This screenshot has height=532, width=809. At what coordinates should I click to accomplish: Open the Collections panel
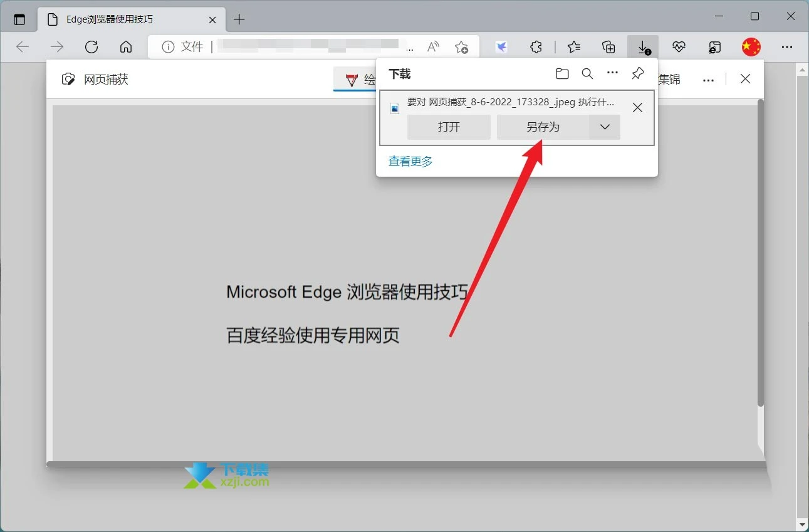point(608,46)
